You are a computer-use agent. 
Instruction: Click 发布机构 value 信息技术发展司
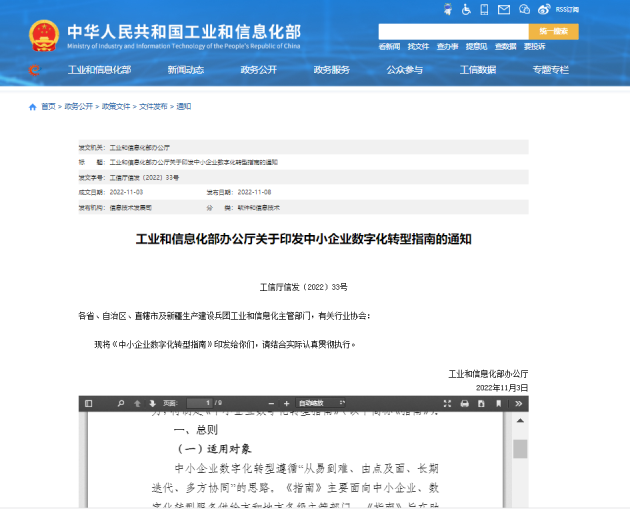(131, 208)
